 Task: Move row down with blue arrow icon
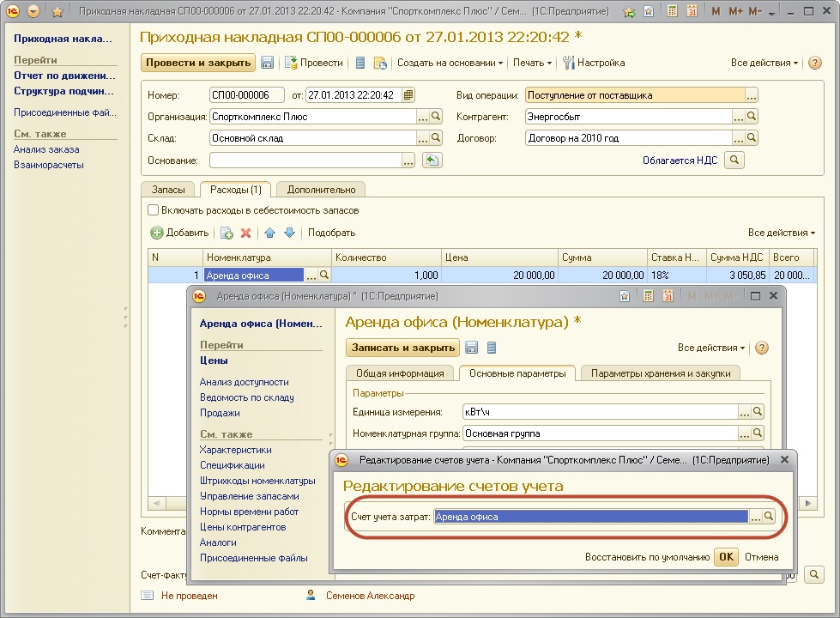click(x=289, y=233)
